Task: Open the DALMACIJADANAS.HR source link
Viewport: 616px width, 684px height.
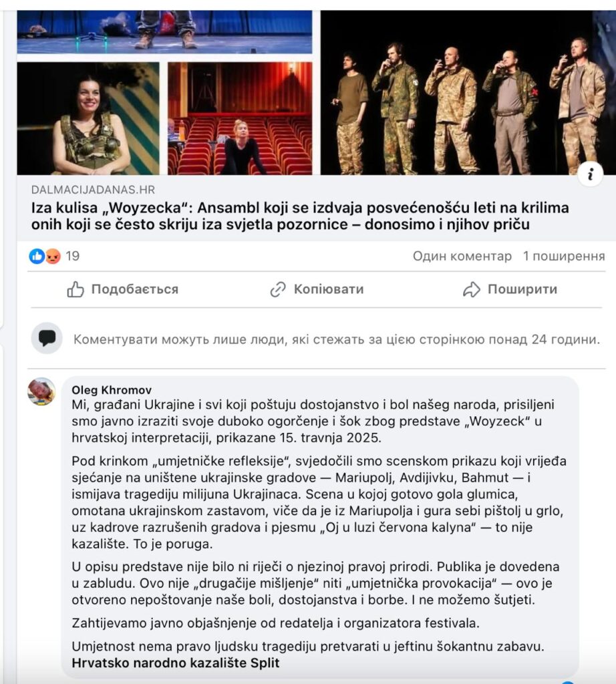Action: pos(93,190)
